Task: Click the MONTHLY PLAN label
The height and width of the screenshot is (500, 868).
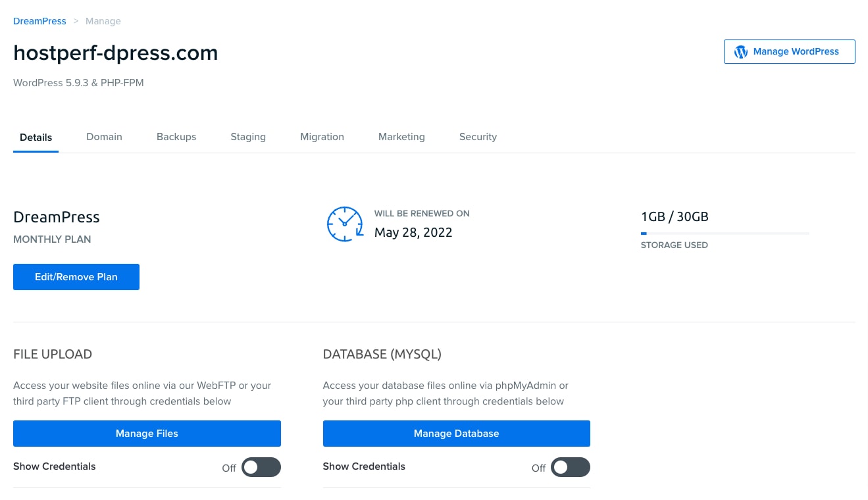Action: pyautogui.click(x=52, y=239)
